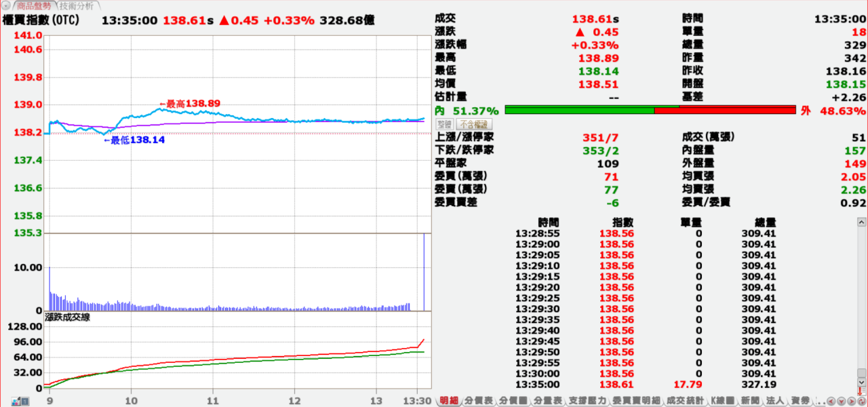
Task: Click the red jump-to-bottom arrow icon
Action: tap(861, 391)
